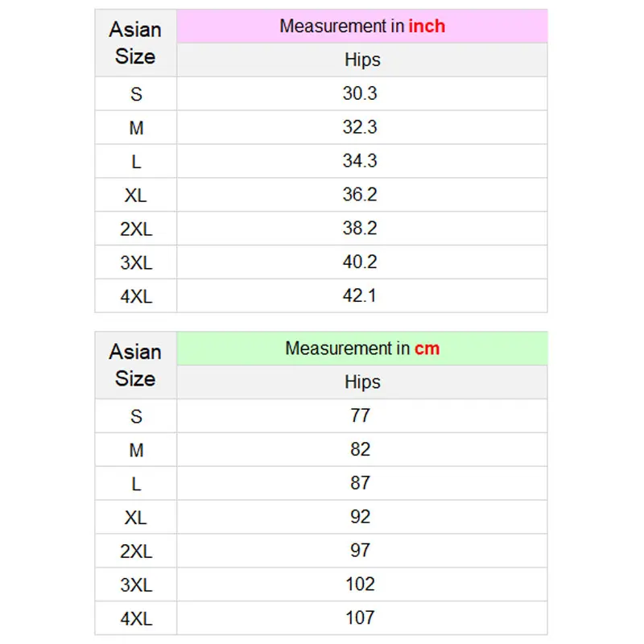Click the 92 cm hips value

click(360, 517)
